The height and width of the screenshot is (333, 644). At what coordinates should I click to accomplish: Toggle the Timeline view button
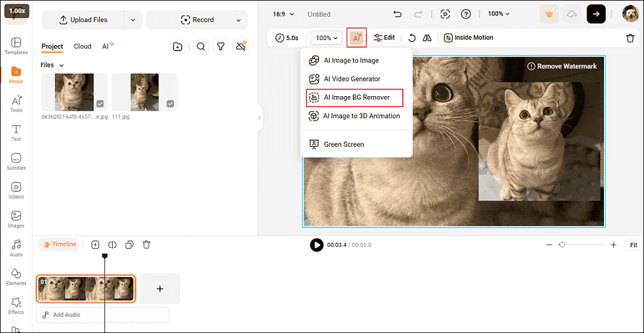tap(60, 244)
